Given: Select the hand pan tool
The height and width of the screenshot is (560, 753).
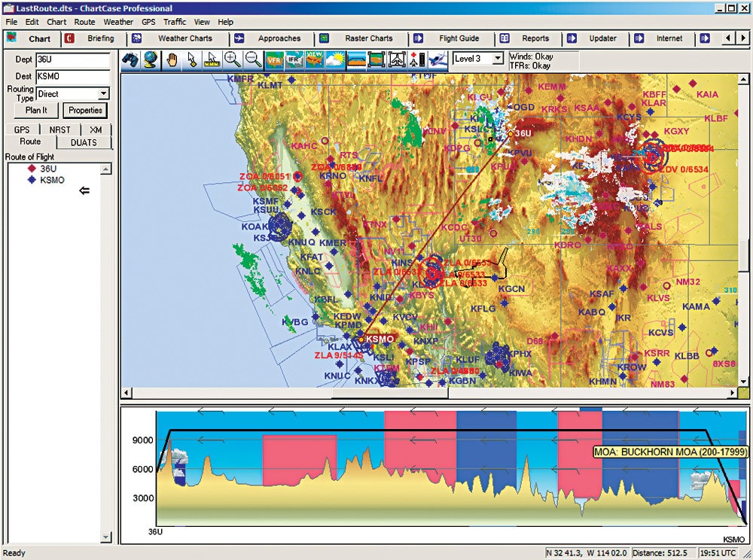Looking at the screenshot, I should (172, 59).
